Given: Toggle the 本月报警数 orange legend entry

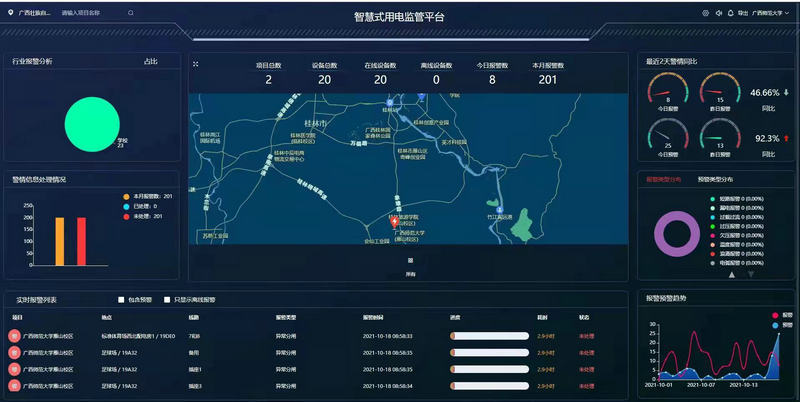Looking at the screenshot, I should 148,196.
